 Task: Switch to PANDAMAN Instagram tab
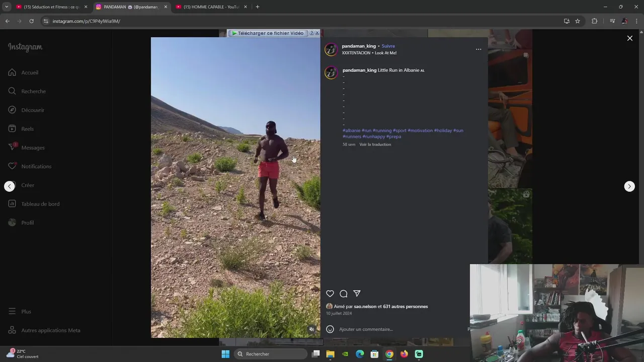131,7
